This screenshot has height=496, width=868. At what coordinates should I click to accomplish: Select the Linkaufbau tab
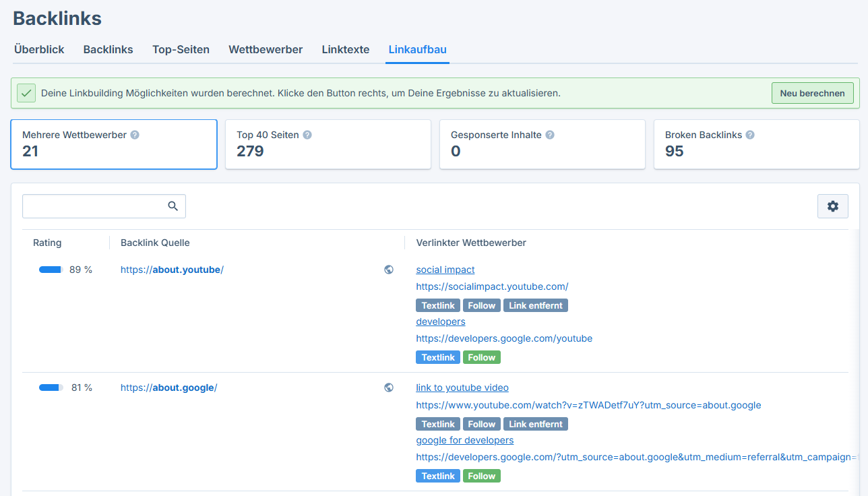coord(418,49)
